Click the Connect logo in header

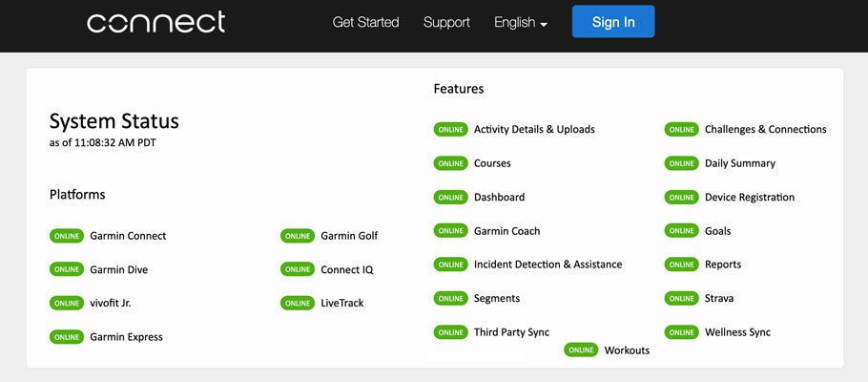click(155, 22)
